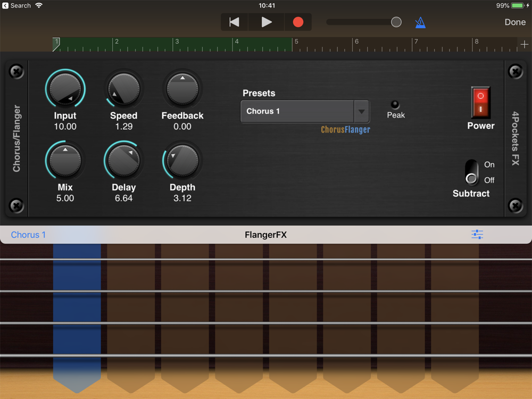Screen dimensions: 532x399
Task: Tap the Done button
Action: pyautogui.click(x=514, y=22)
